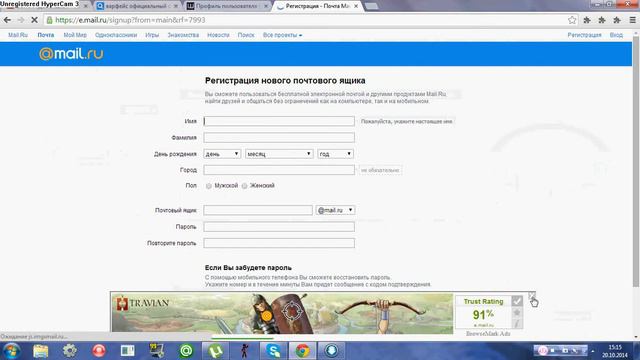Image resolution: width=640 pixels, height=360 pixels.
Task: Open the Новости navigation link
Action: (218, 35)
